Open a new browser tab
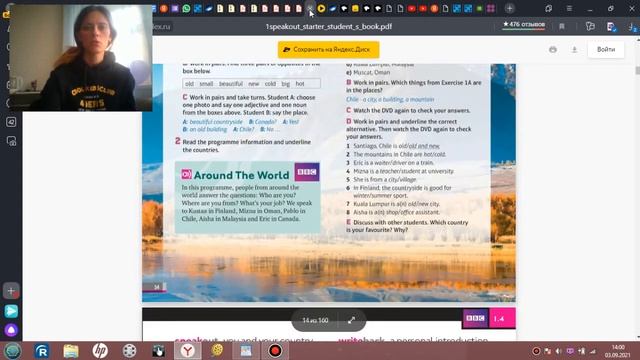Image resolution: width=640 pixels, height=360 pixels. pyautogui.click(x=509, y=8)
